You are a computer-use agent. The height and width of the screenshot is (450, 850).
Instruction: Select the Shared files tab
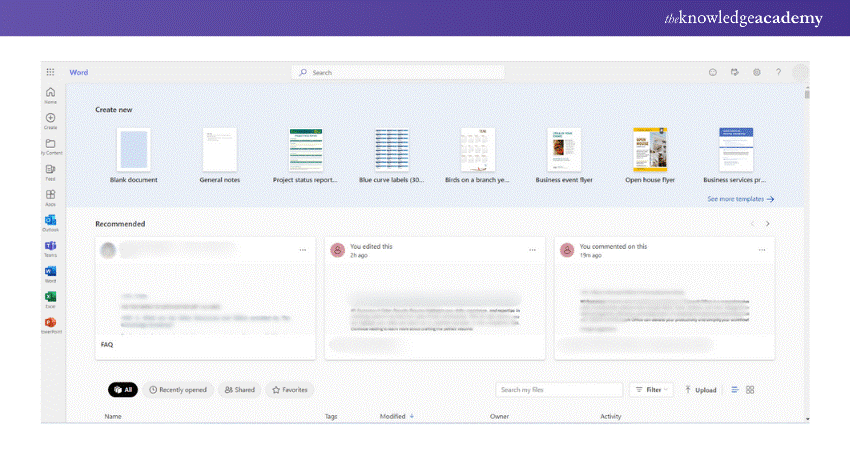(x=240, y=389)
